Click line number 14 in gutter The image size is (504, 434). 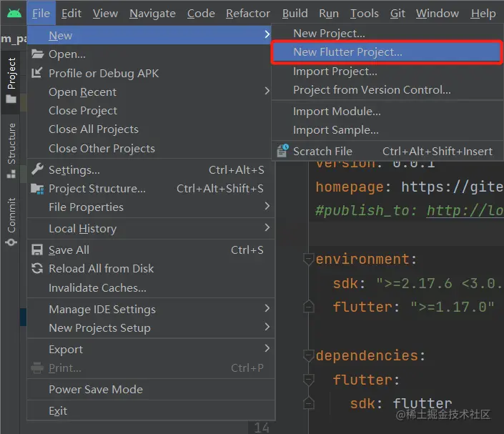coord(262,428)
